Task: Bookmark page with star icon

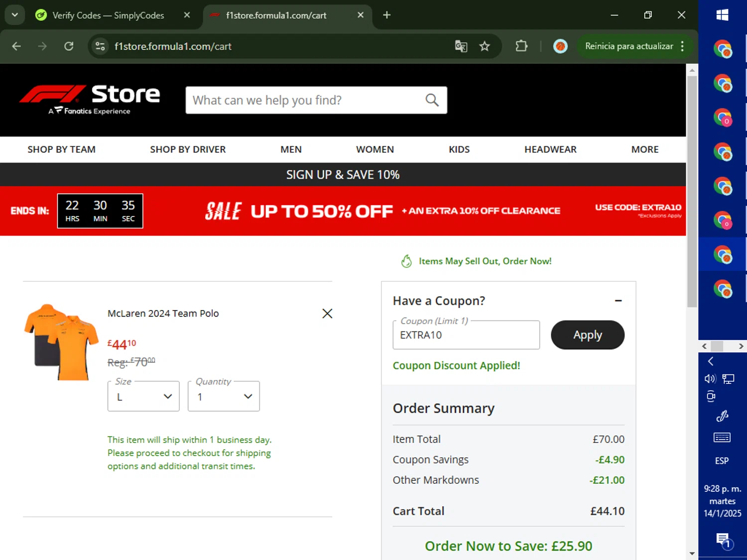Action: point(485,46)
